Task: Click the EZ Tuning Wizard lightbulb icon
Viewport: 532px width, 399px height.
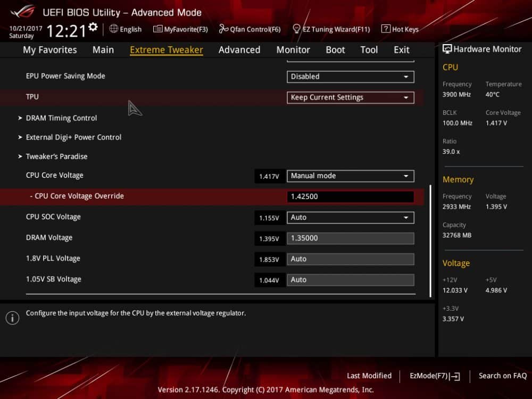Action: tap(296, 29)
